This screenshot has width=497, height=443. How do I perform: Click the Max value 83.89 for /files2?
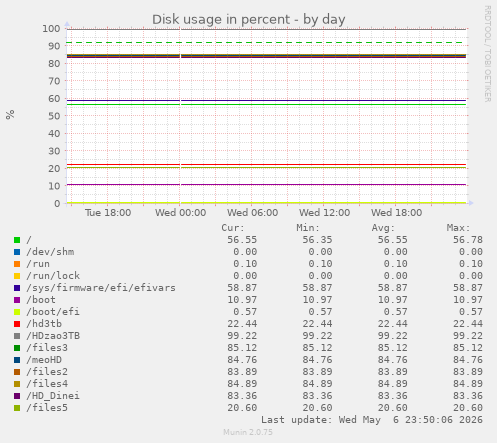click(x=468, y=372)
